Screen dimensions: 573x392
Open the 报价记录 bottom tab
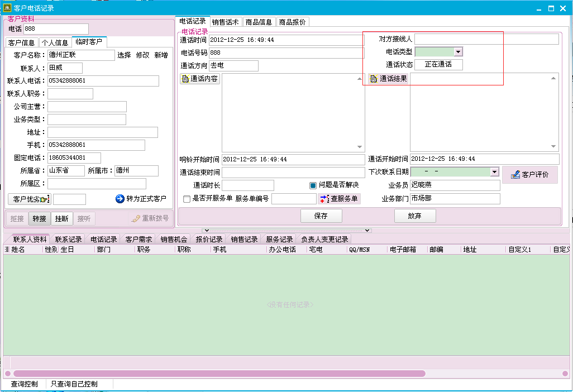tap(209, 240)
